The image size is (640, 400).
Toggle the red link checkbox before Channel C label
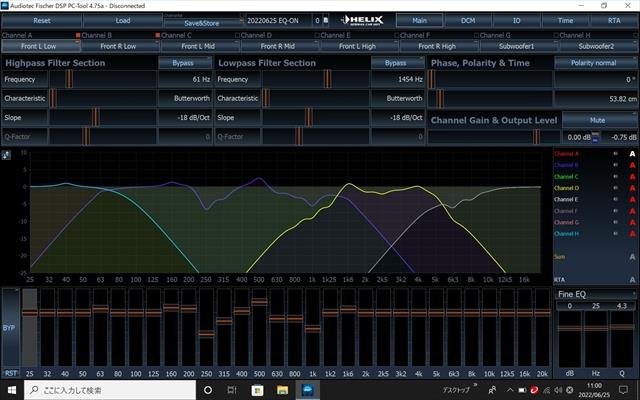pyautogui.click(x=157, y=35)
